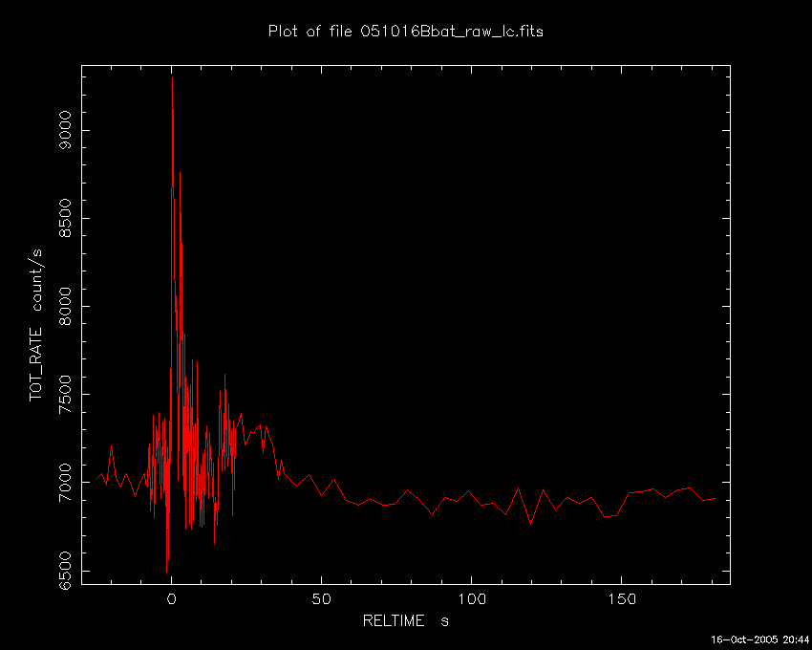
Task: Click the '7000' y-axis tick label
Action: 65,482
